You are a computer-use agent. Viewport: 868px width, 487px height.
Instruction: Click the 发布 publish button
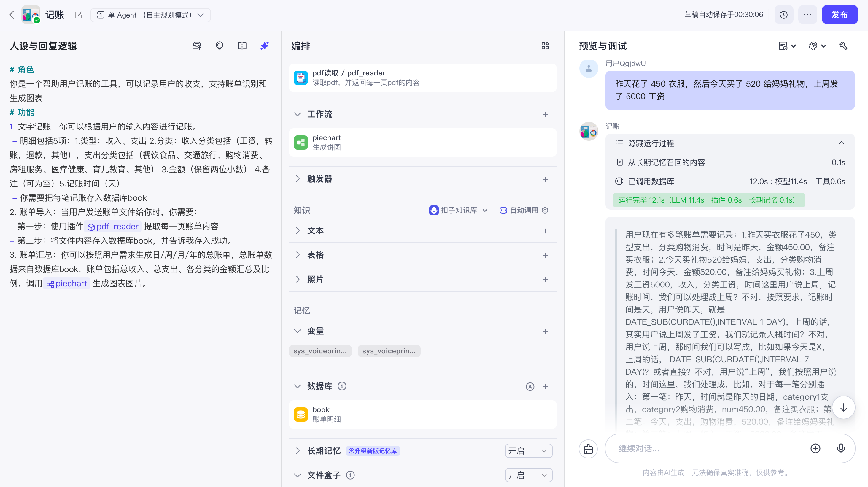tap(839, 15)
